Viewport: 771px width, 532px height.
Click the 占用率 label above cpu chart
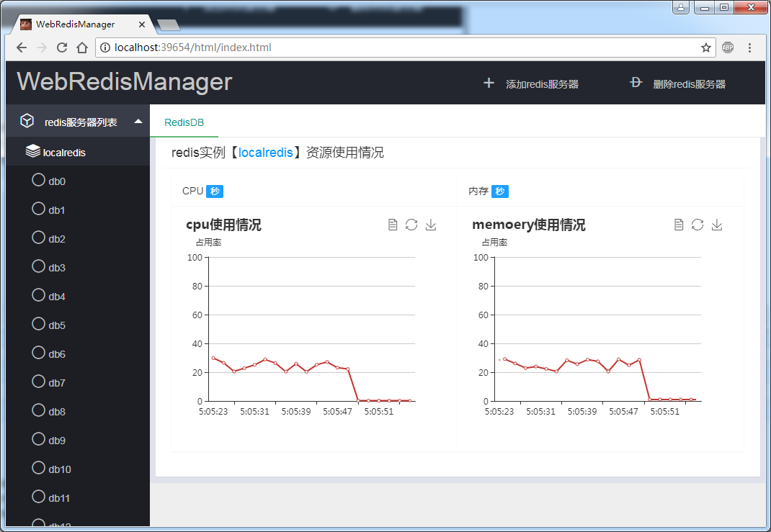208,242
